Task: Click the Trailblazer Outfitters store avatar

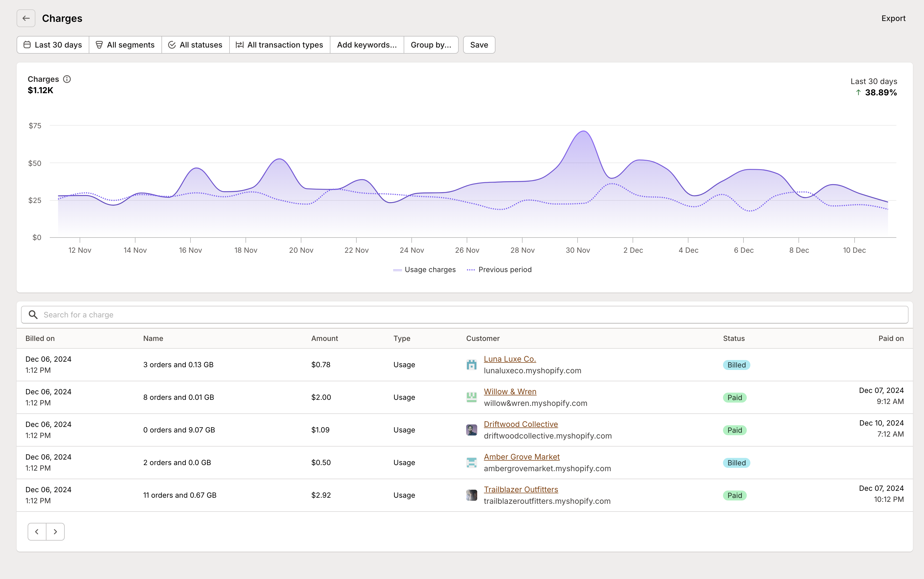Action: [471, 495]
